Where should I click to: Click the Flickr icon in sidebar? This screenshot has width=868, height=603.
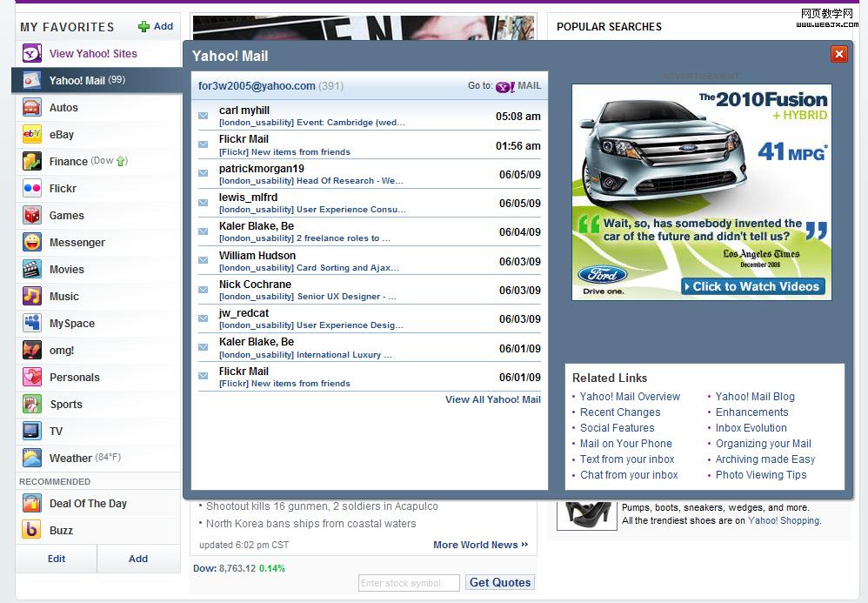point(32,189)
